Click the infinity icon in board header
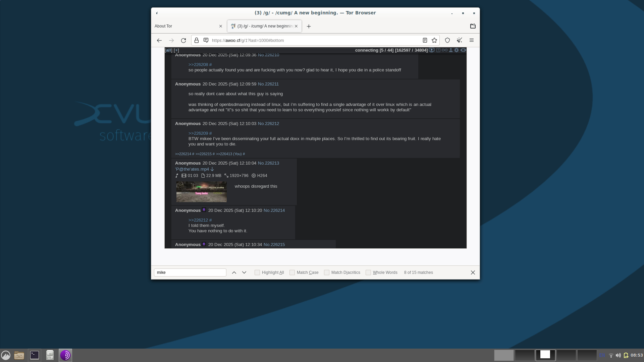 pos(444,50)
